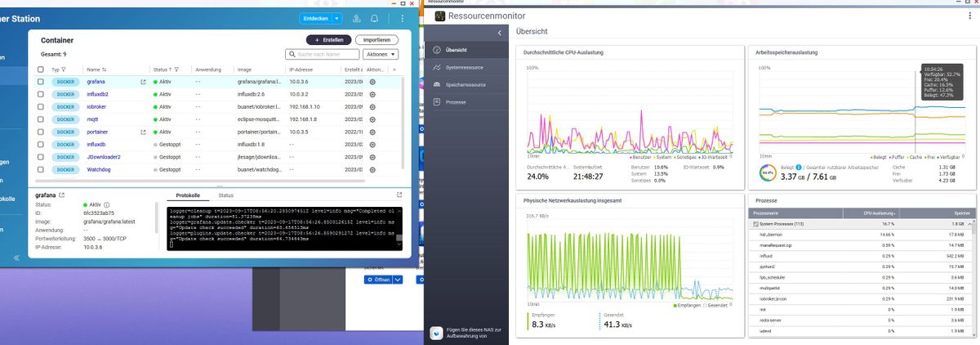The width and height of the screenshot is (980, 345).
Task: Tick the portainer container checkbox
Action: pos(40,132)
